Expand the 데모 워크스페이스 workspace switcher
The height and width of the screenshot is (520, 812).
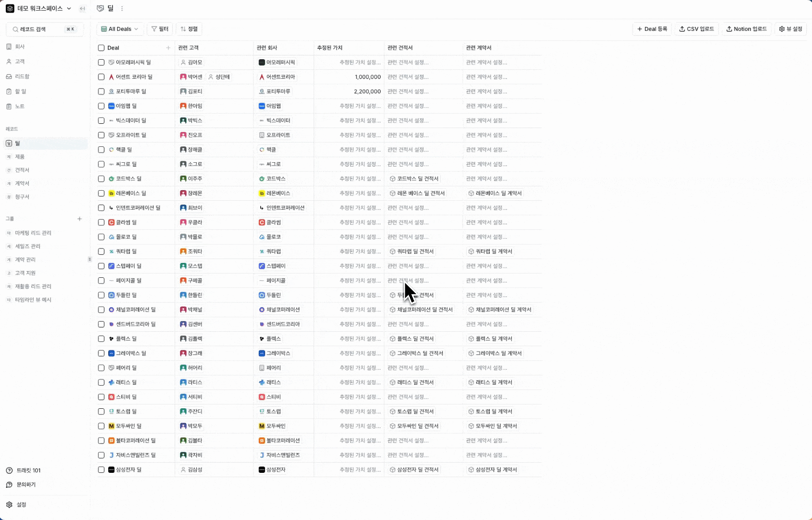point(38,9)
